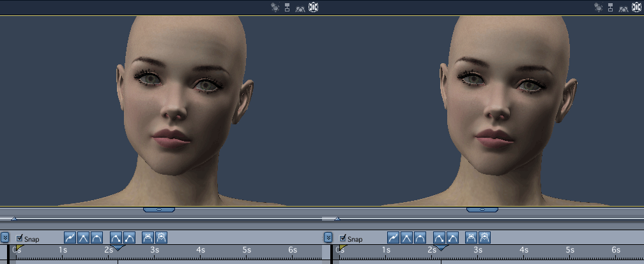Select the smooth curve tweener in left timeline
Viewport: 644px width, 264px height.
tap(70, 237)
